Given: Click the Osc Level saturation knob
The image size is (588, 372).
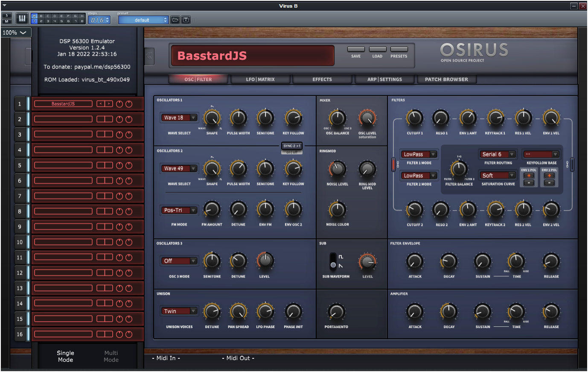Looking at the screenshot, I should pos(367,117).
